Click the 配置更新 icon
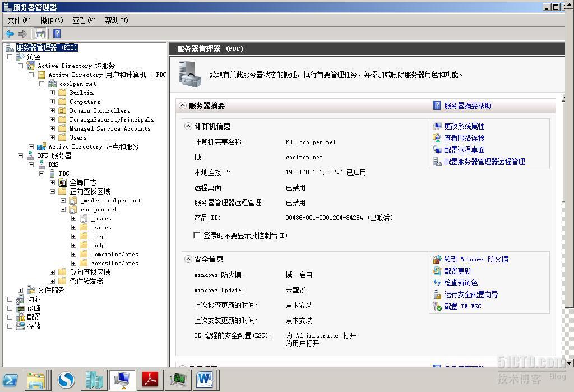The height and width of the screenshot is (392, 574). coord(437,271)
